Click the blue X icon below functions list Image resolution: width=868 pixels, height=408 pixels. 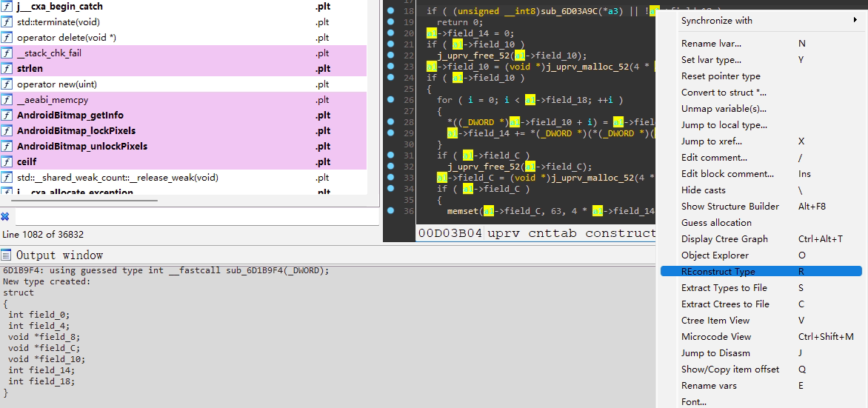pyautogui.click(x=5, y=217)
